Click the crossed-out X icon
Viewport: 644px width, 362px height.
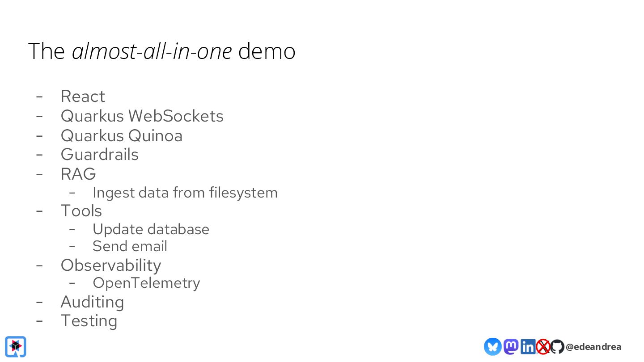(x=543, y=346)
